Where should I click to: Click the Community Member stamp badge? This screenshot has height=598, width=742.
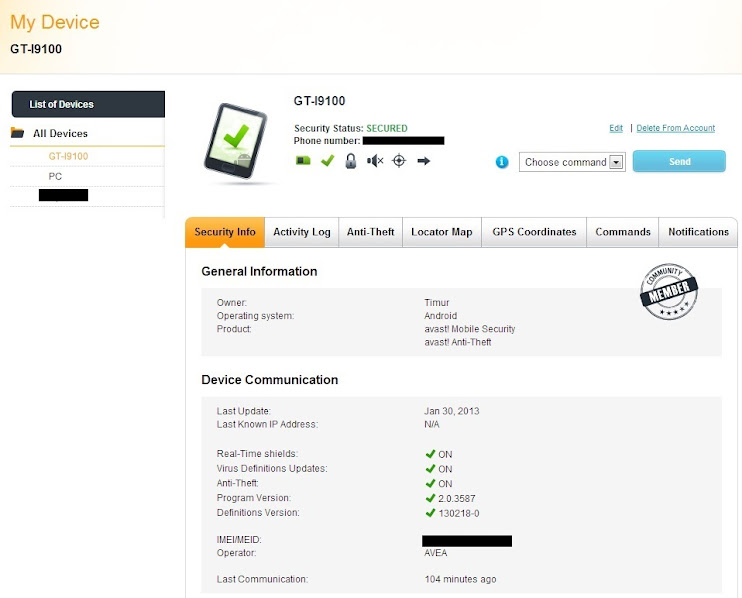[x=669, y=291]
